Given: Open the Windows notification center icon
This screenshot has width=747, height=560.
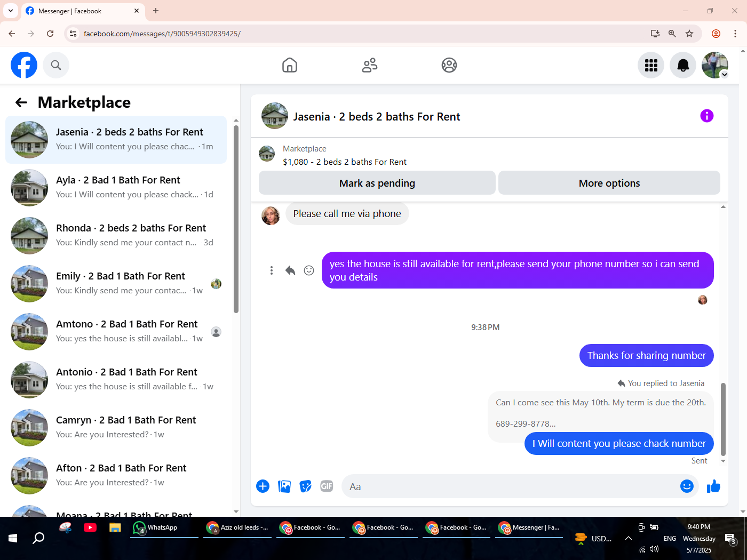Looking at the screenshot, I should tap(731, 539).
